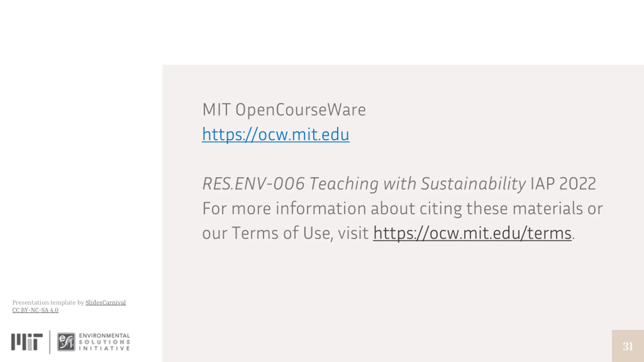
Task: Visit the CC BY-NC-SA 4.0 license link
Action: 35,310
